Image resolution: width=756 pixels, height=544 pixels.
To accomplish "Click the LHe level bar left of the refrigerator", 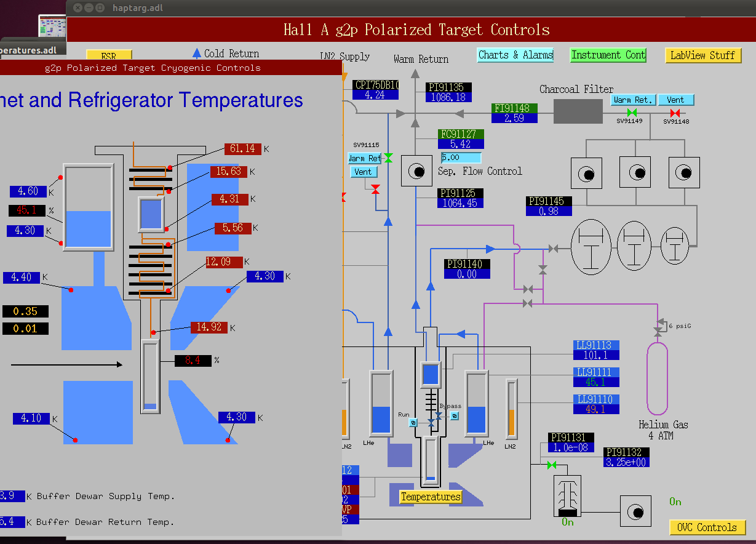I will coord(381,403).
